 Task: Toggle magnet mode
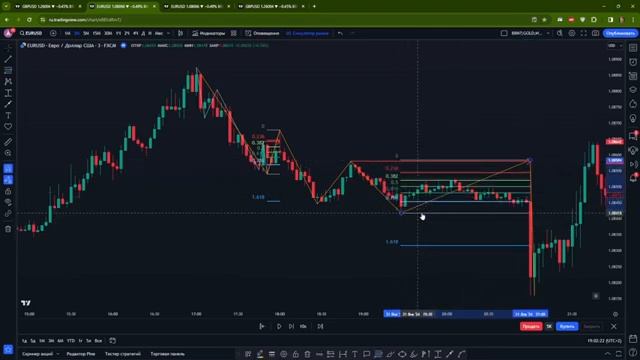[8, 169]
